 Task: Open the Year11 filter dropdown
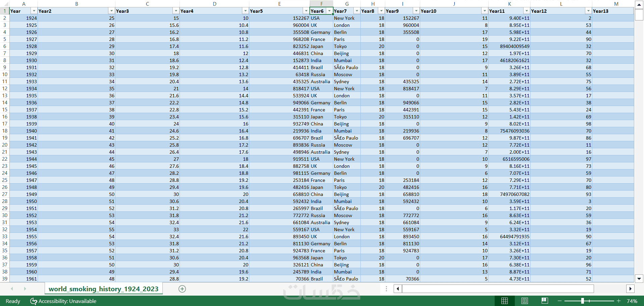(x=527, y=11)
